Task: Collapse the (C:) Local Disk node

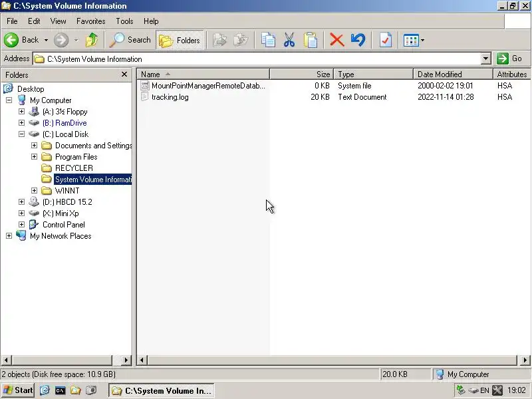Action: [21, 134]
